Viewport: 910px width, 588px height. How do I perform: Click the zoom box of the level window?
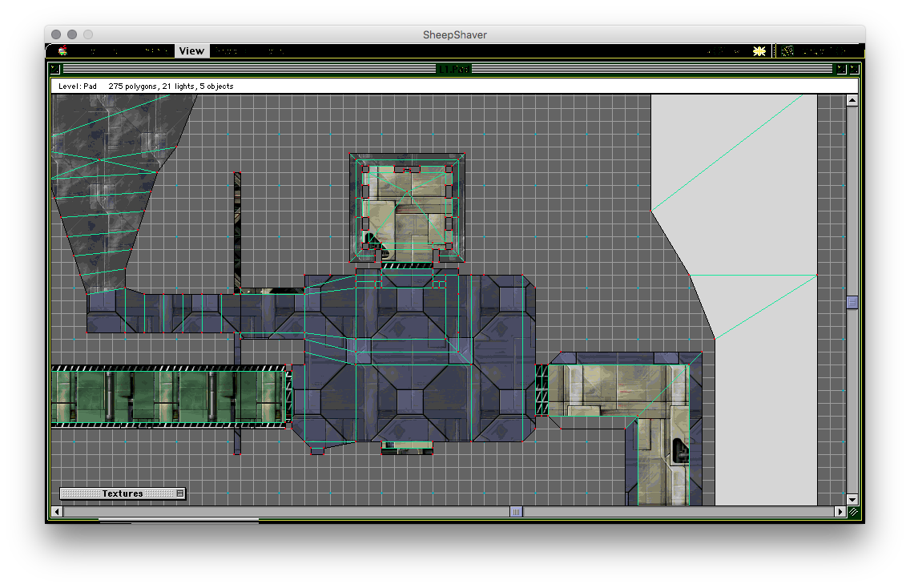[x=840, y=69]
